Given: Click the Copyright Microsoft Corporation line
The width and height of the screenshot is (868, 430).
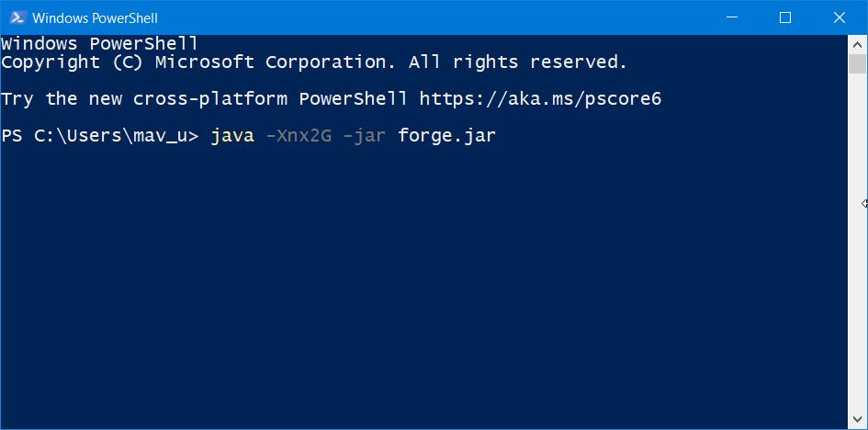Looking at the screenshot, I should 314,62.
